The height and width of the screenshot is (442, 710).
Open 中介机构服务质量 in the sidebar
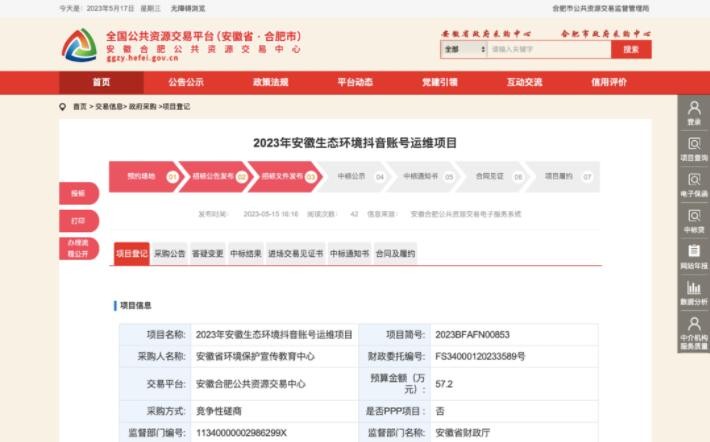pyautogui.click(x=694, y=333)
